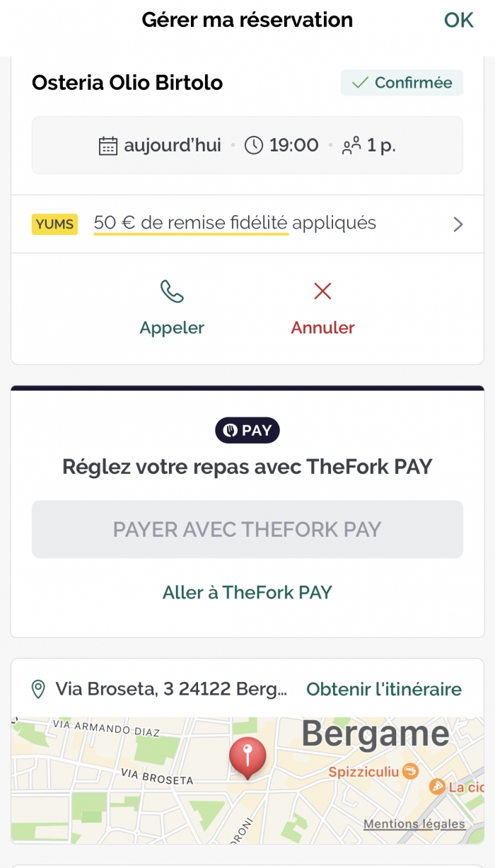Tap the pizza place marker on map

[x=438, y=786]
